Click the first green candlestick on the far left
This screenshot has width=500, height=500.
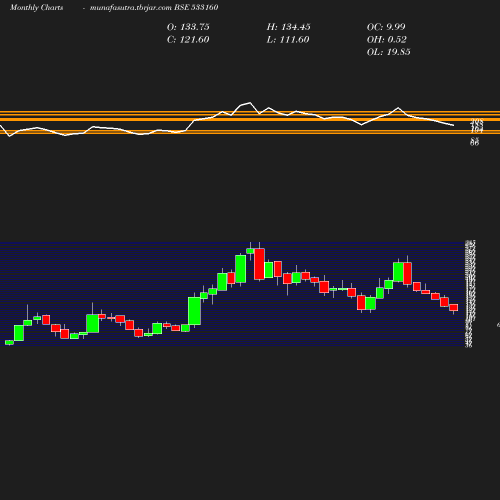coord(9,342)
